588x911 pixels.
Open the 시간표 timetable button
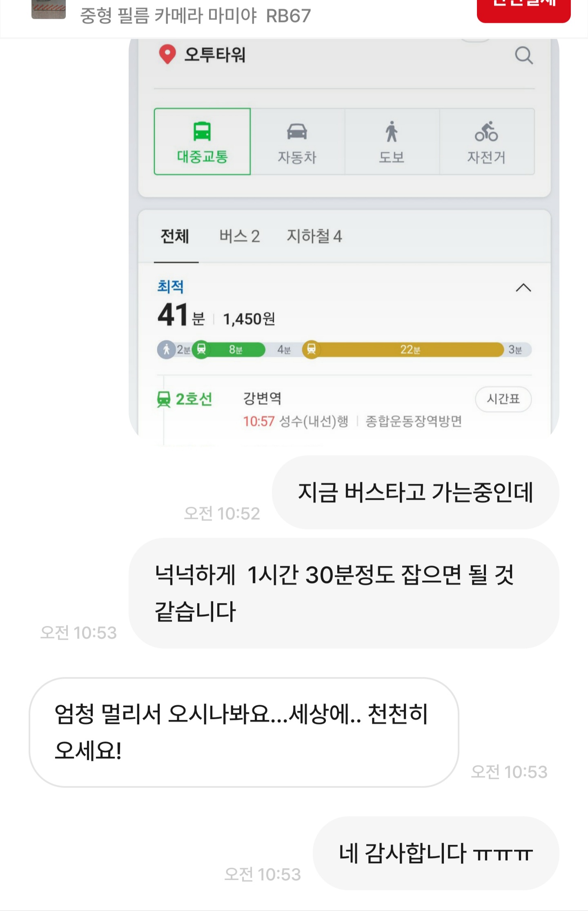pyautogui.click(x=503, y=399)
